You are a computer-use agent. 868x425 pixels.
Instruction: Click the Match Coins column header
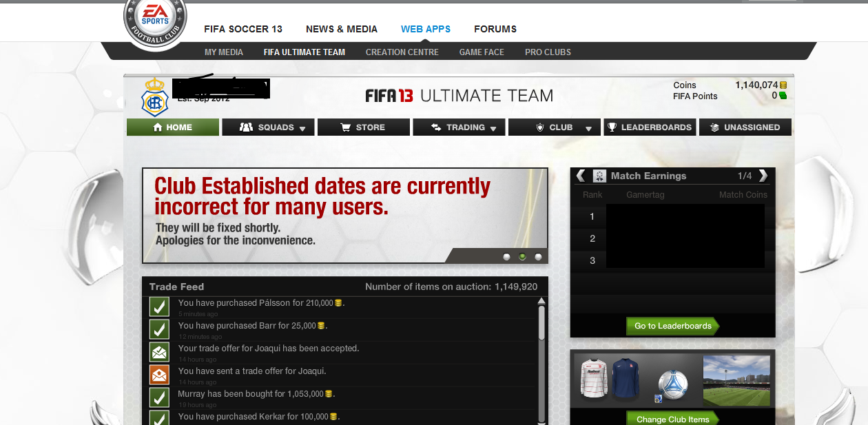point(743,195)
